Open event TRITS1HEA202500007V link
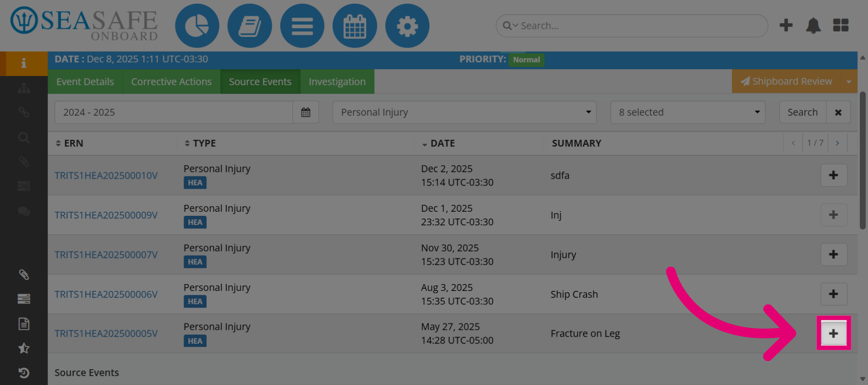The width and height of the screenshot is (868, 385). pos(106,255)
